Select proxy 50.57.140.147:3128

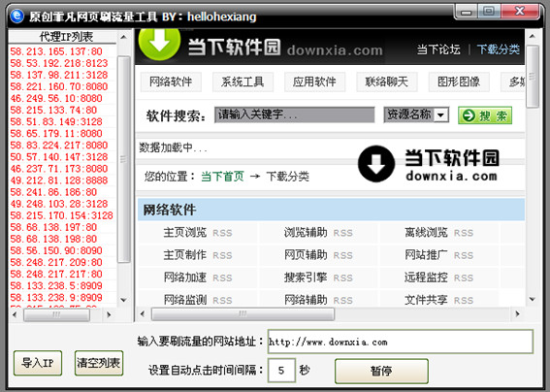click(x=59, y=157)
